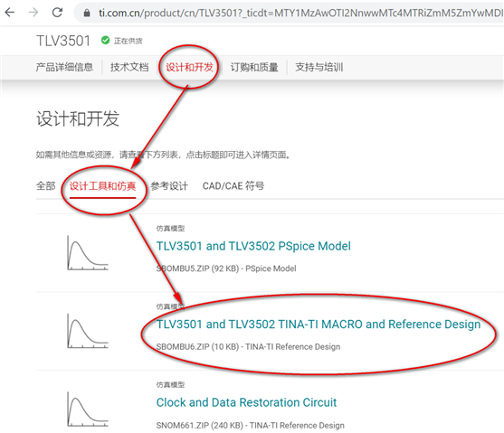Click the browser forward arrow
504x433 pixels.
click(x=33, y=13)
